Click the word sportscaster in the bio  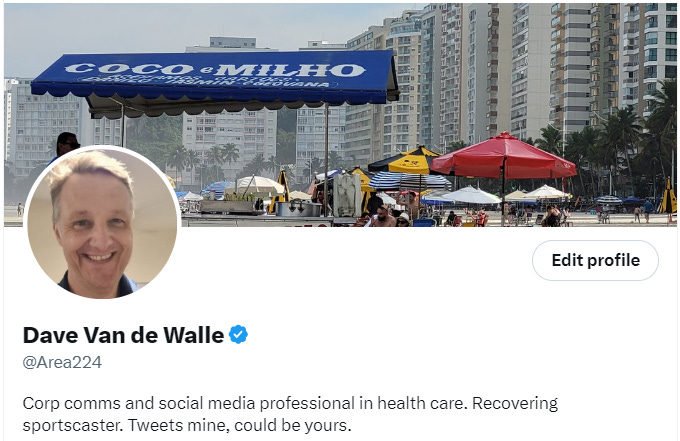[73, 425]
